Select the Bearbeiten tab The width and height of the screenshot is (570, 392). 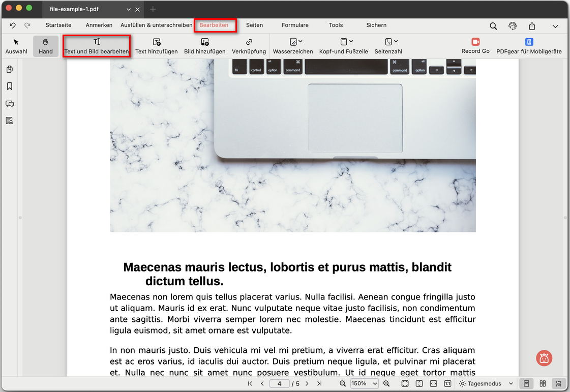[x=214, y=25]
